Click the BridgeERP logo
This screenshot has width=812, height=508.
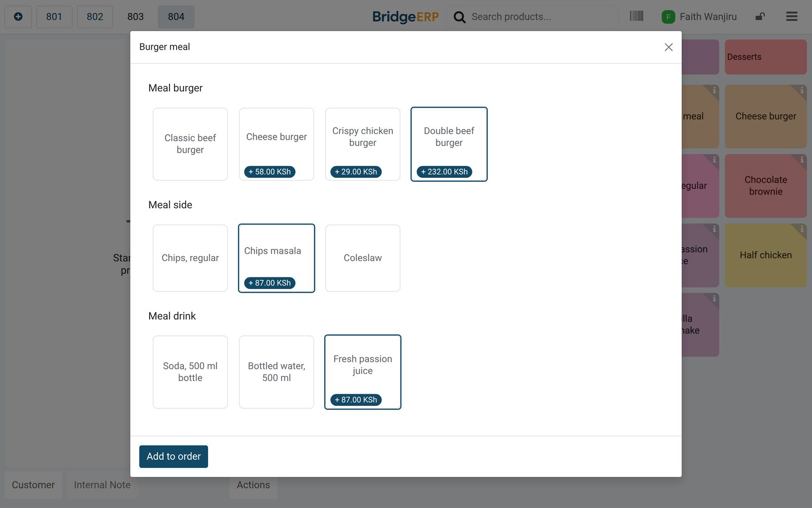405,17
